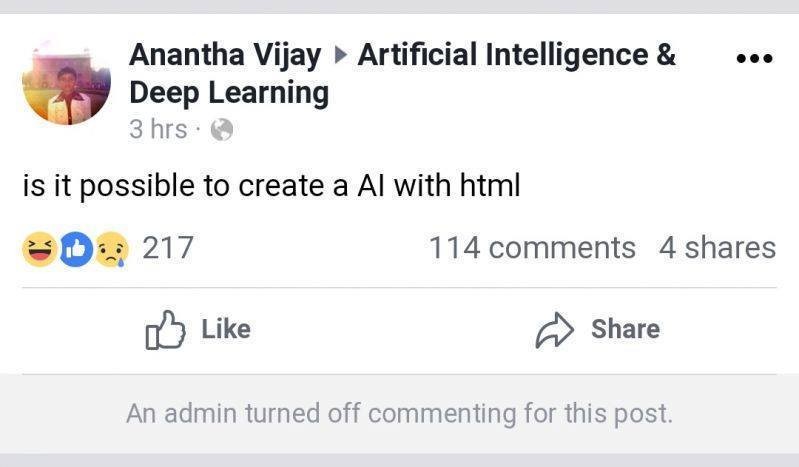This screenshot has width=799, height=467.
Task: Click the thumbs-up outline icon
Action: [x=166, y=330]
